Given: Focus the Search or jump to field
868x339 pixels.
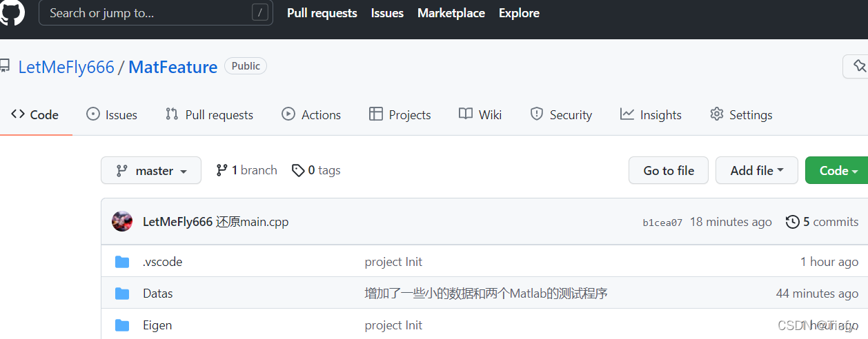Looking at the screenshot, I should coord(156,13).
